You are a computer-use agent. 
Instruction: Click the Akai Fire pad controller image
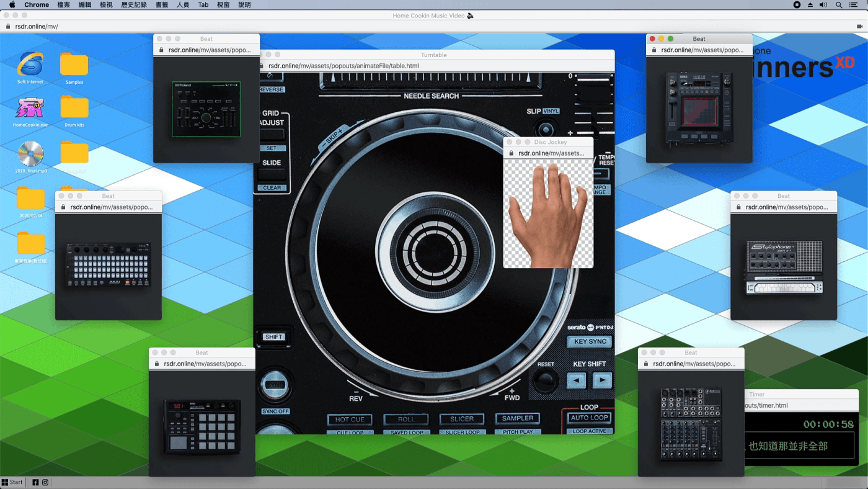[x=108, y=265]
